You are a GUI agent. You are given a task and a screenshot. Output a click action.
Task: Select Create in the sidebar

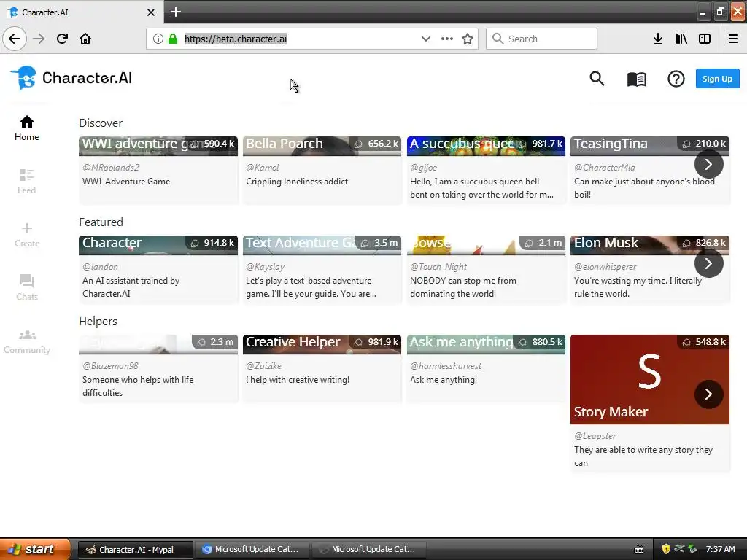coord(27,235)
